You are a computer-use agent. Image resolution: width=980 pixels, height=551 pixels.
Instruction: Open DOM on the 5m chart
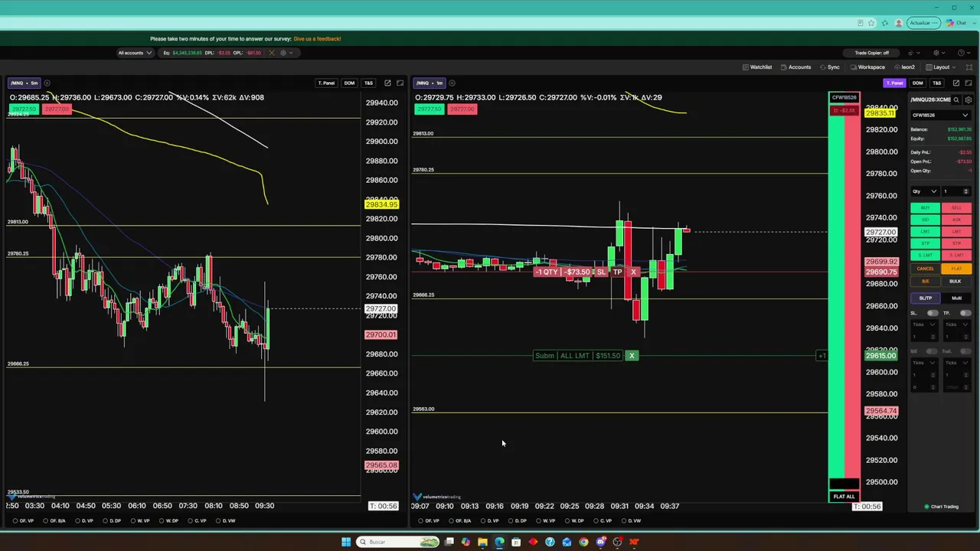pos(349,83)
